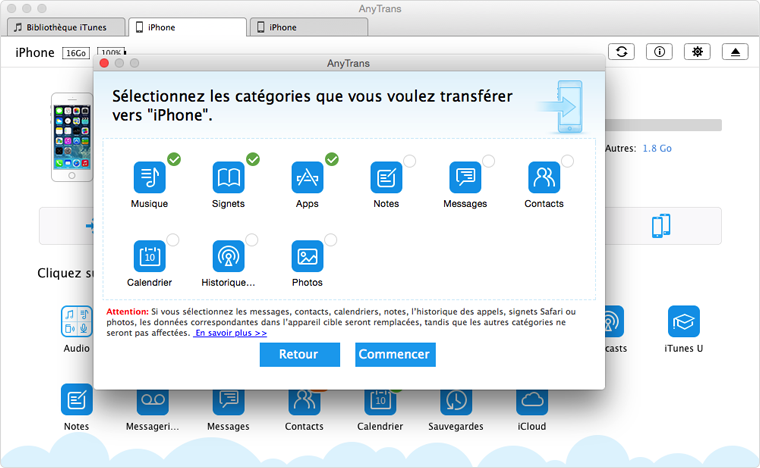Enable the Notes selection circle in dialog

pos(410,161)
